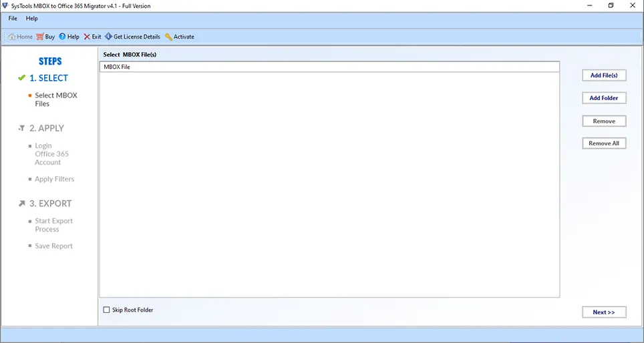Click the SysTools app icon in title bar
Screen dimensions: 644x343
click(x=5, y=6)
